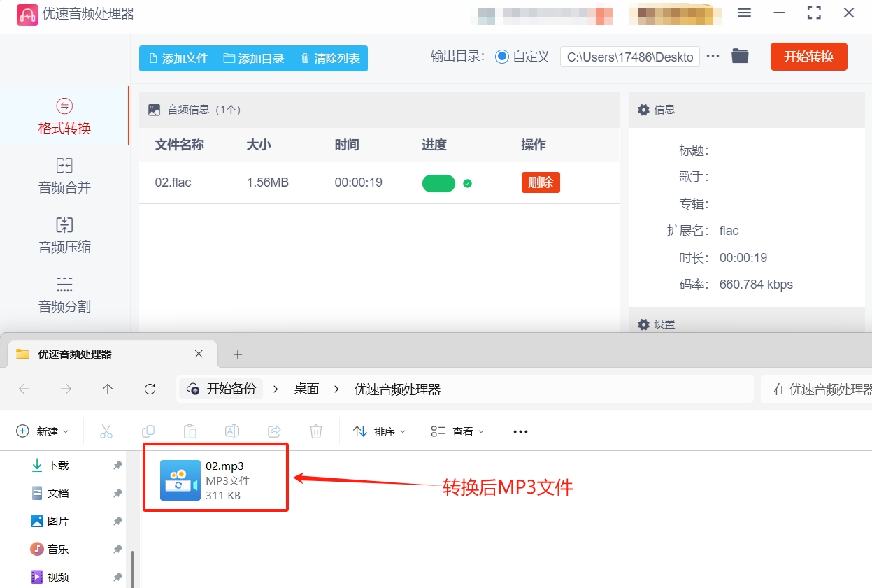Close the 优速音频处理器 Explorer tab
The height and width of the screenshot is (588, 872).
(199, 354)
